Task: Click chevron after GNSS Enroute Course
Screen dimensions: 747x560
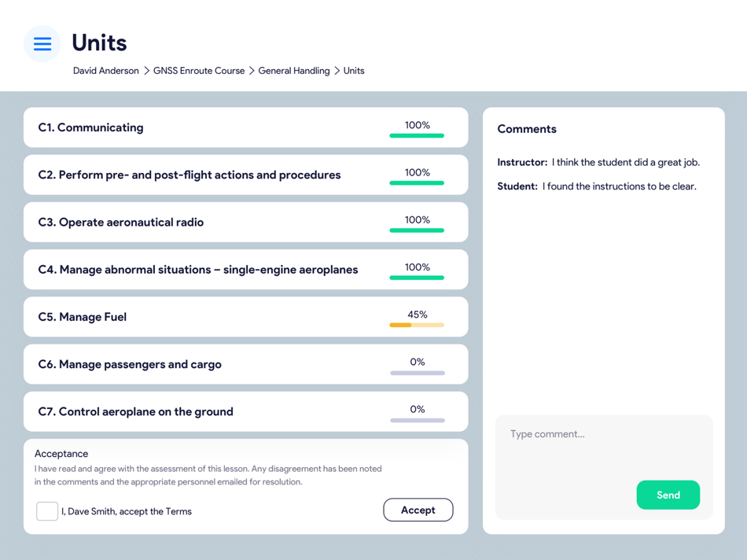Action: click(252, 71)
